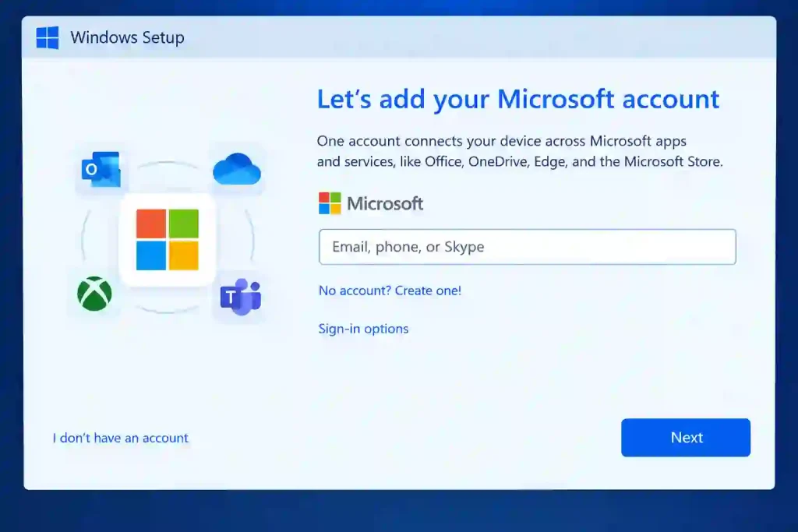Click the Microsoft Teams icon
Screen dimensions: 798x532
[241, 297]
